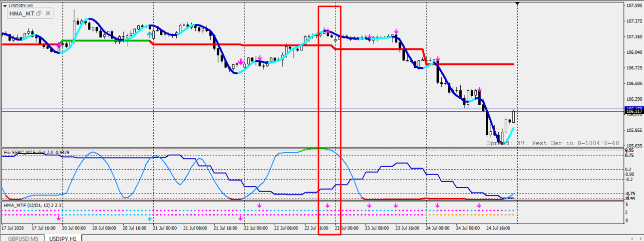644x241 pixels.
Task: Click the HMA_MT floating window title
Action: point(21,14)
